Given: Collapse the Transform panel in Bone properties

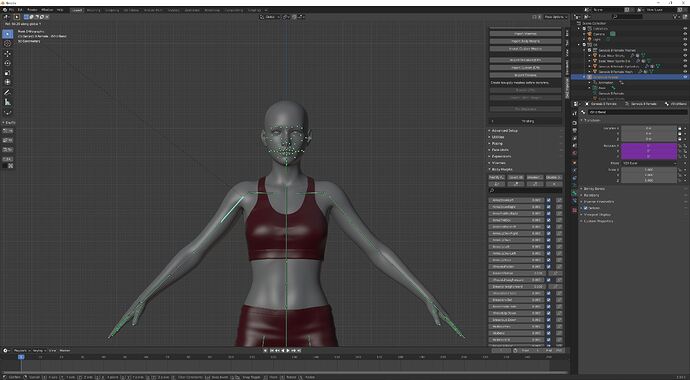Looking at the screenshot, I should [x=591, y=120].
